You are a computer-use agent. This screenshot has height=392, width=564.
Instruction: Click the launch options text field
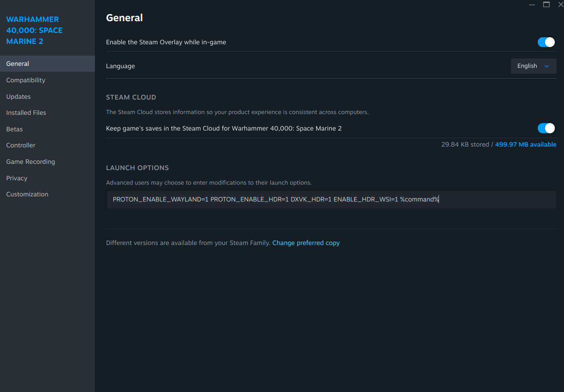(x=331, y=200)
